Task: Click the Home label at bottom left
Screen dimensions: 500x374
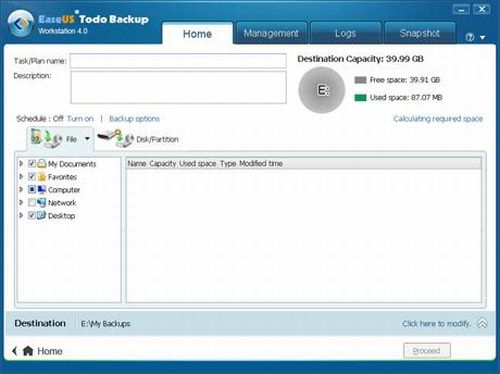Action: pyautogui.click(x=50, y=351)
